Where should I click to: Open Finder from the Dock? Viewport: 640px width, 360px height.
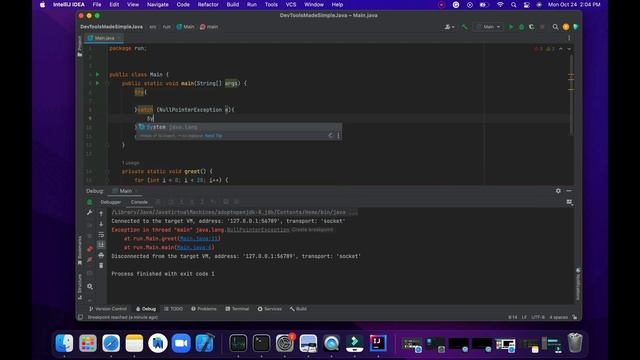tap(64, 343)
